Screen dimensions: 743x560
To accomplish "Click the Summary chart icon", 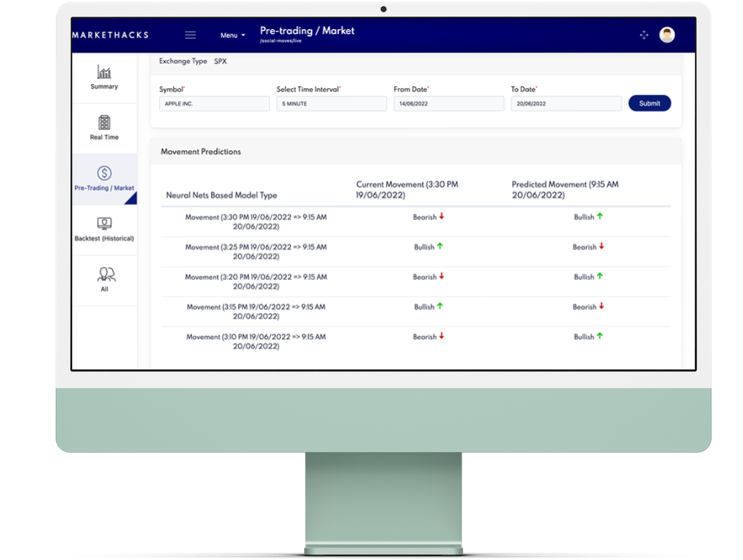I will (105, 72).
